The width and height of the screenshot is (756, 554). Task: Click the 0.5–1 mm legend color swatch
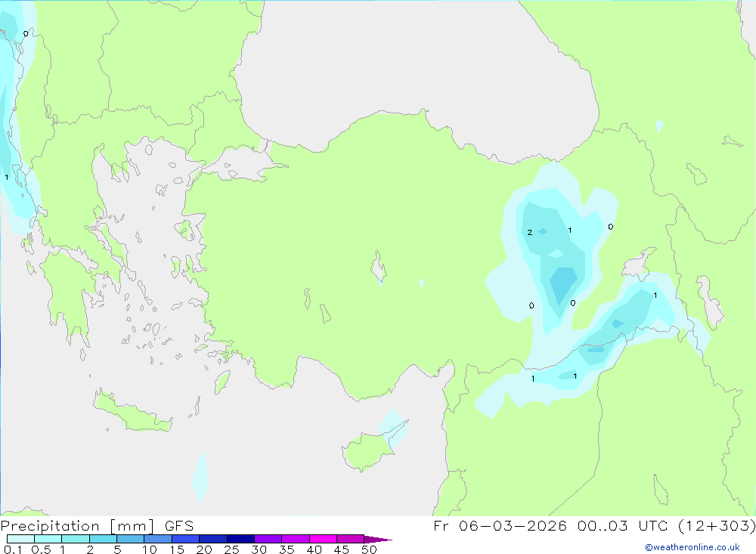pyautogui.click(x=48, y=539)
